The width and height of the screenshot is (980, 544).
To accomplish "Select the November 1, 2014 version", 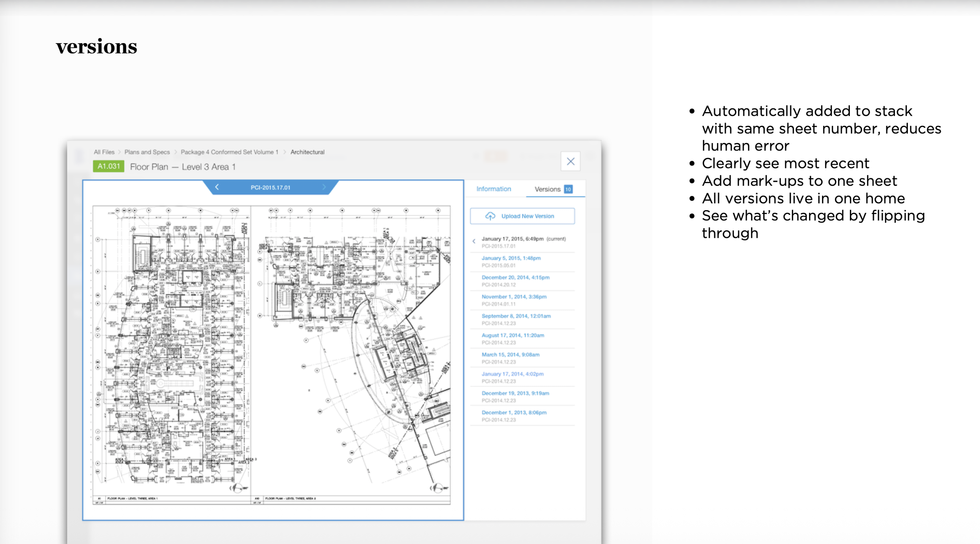I will pos(514,297).
